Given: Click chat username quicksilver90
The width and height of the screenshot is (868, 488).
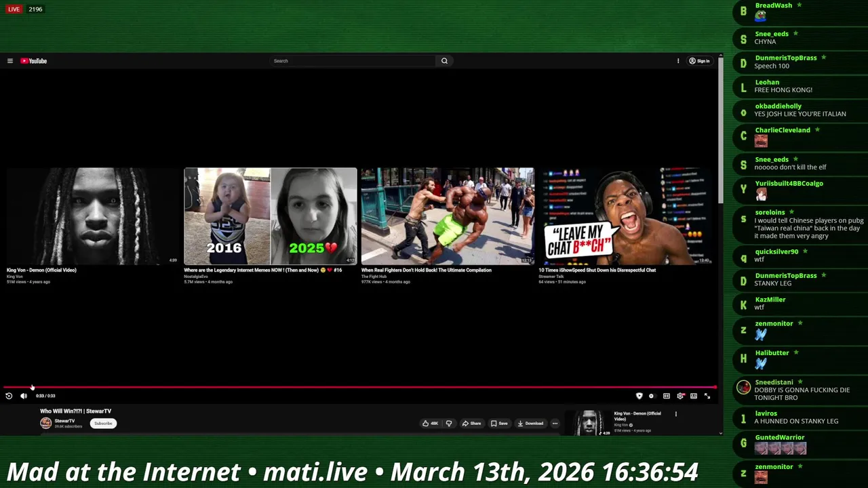Looking at the screenshot, I should pos(777,251).
